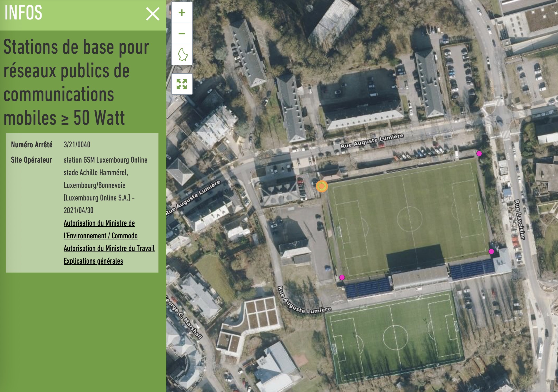The height and width of the screenshot is (392, 558).
Task: Zoom in with the plus button
Action: pyautogui.click(x=182, y=13)
